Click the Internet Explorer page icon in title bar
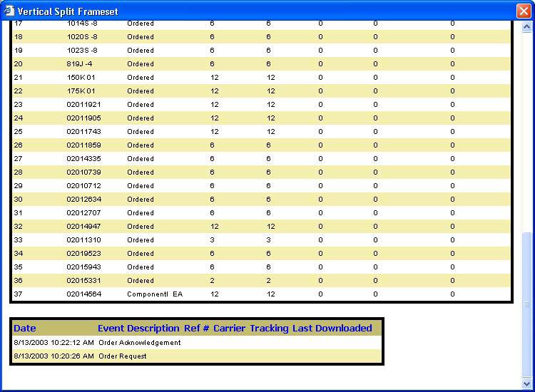 click(x=9, y=11)
